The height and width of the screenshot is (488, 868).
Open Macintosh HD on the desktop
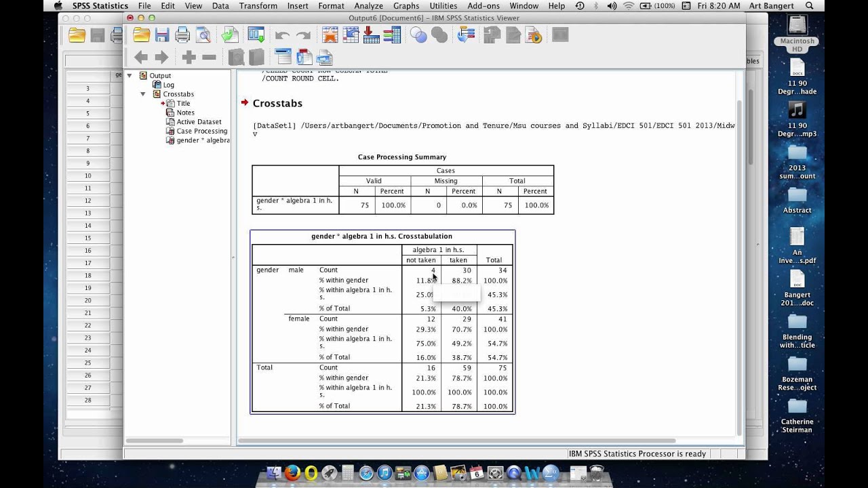coord(797,34)
